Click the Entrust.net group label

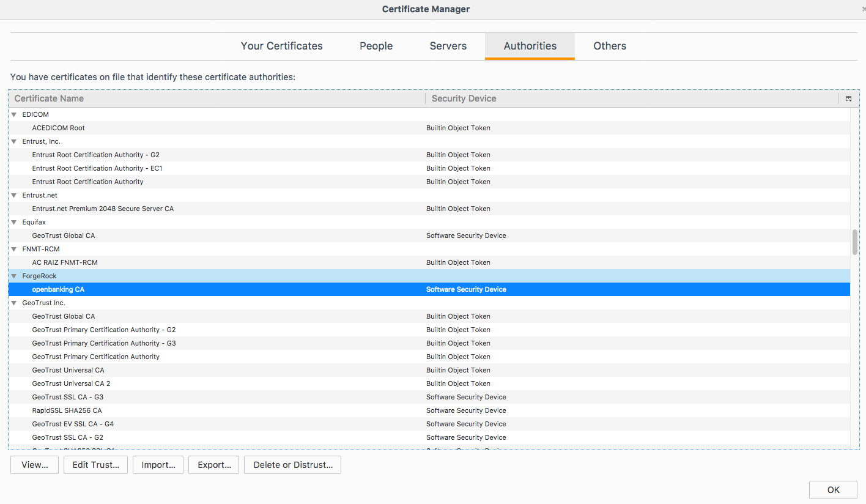click(x=40, y=195)
